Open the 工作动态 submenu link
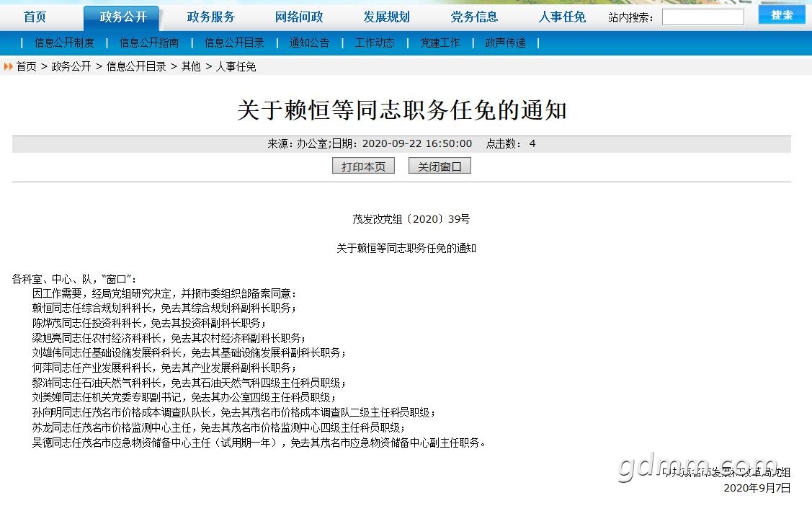812x511 pixels. click(375, 43)
